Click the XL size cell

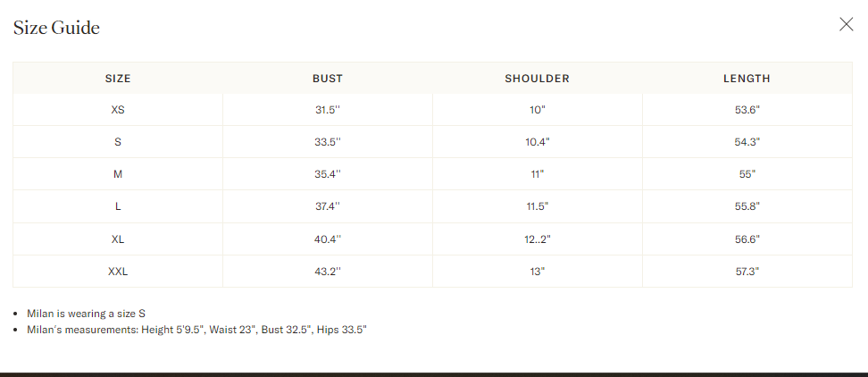pyautogui.click(x=118, y=239)
